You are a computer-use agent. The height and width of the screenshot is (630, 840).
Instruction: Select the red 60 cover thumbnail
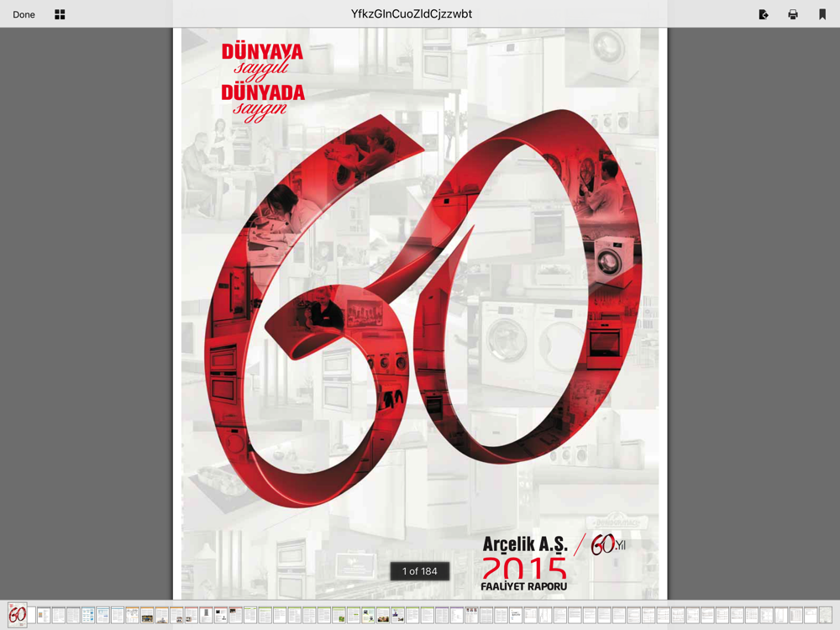(17, 615)
